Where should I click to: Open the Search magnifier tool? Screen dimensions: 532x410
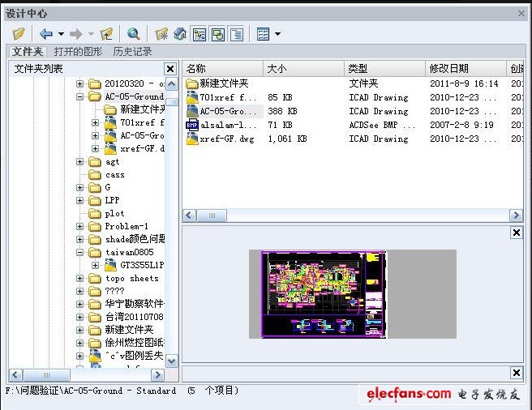coord(133,34)
